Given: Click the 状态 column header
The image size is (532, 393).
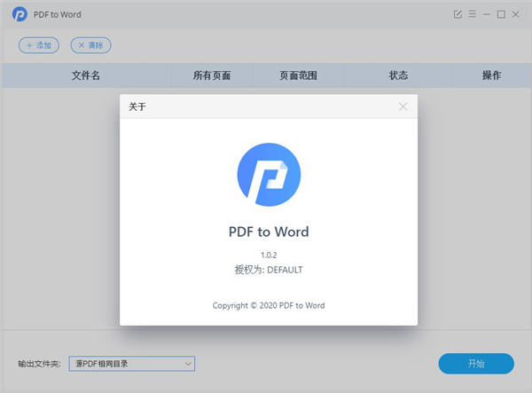Looking at the screenshot, I should [398, 75].
